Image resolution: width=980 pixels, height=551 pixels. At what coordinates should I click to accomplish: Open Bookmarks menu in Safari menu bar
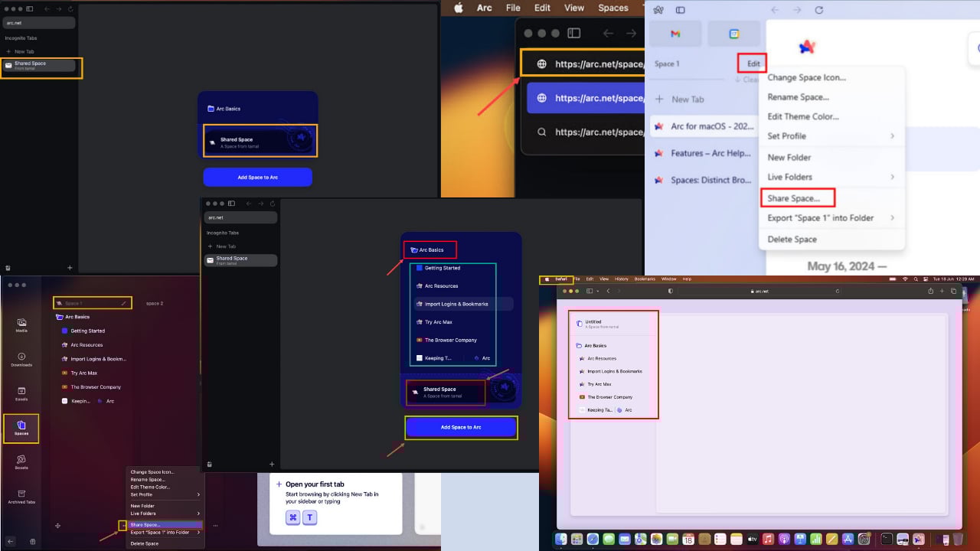click(x=645, y=279)
